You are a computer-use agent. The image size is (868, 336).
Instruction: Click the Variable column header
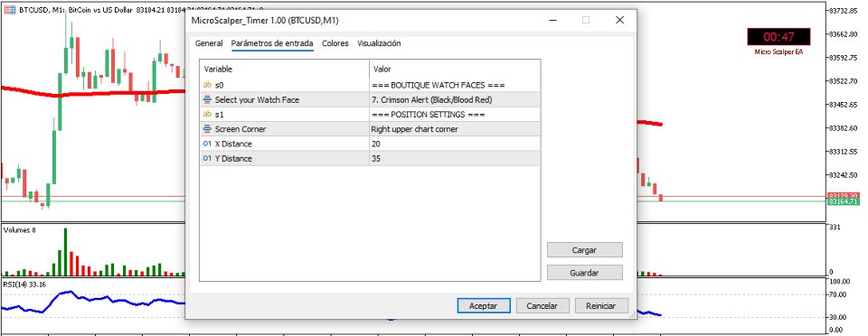point(284,69)
